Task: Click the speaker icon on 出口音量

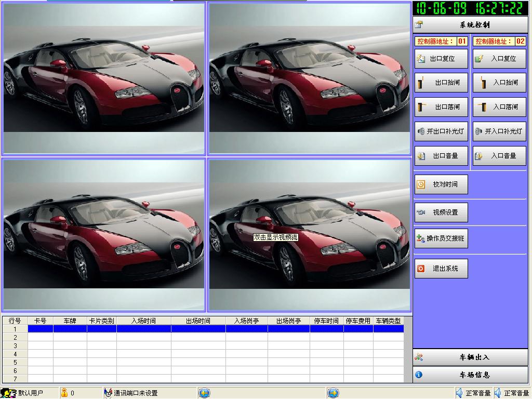Action: pos(421,156)
